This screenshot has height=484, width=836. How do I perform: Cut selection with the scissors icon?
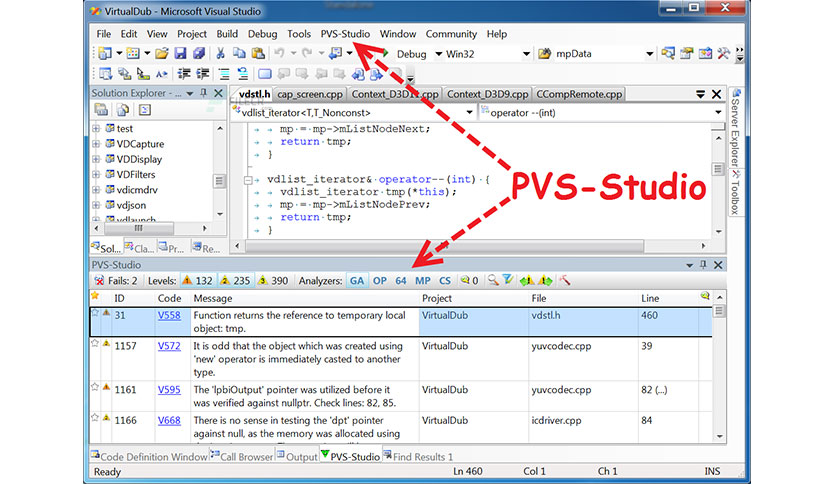[x=220, y=53]
